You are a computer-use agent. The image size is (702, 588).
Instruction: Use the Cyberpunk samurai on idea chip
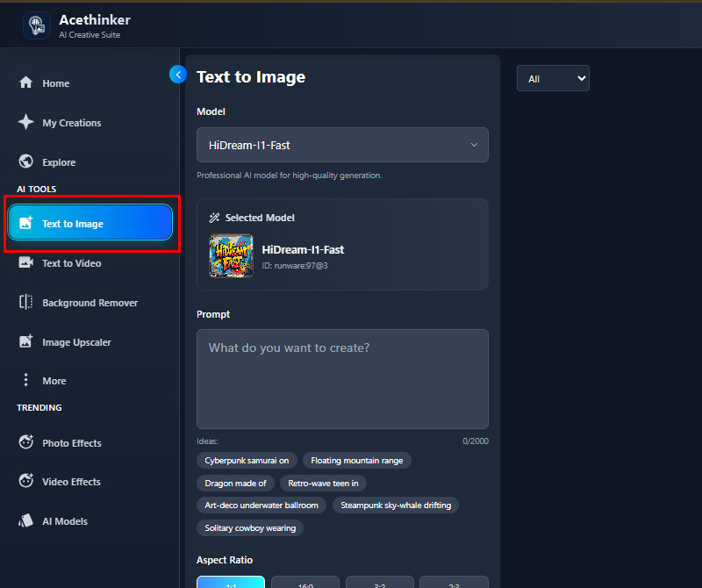tap(247, 461)
